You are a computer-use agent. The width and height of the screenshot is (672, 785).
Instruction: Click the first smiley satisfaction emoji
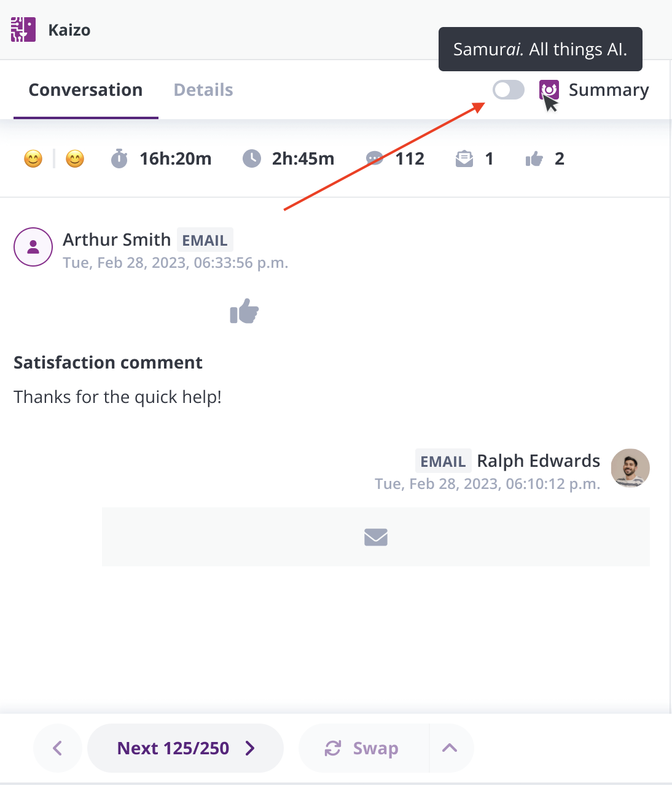(x=33, y=159)
